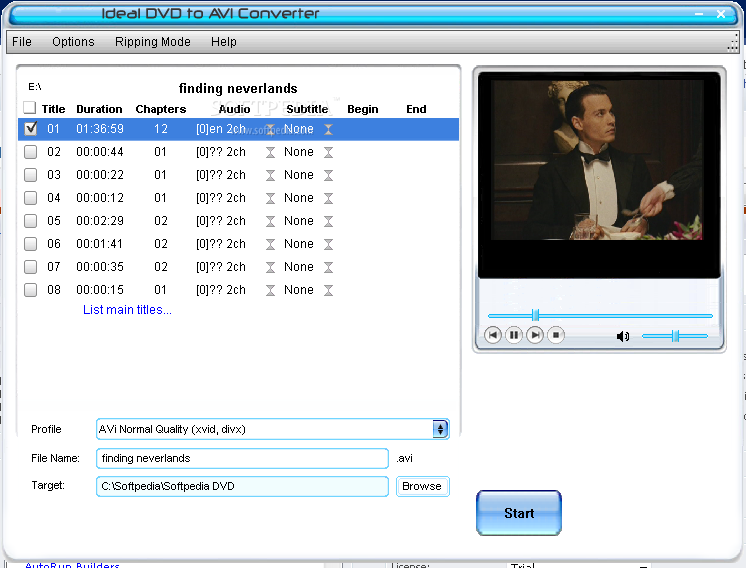
Task: Open the File menu
Action: click(x=21, y=42)
